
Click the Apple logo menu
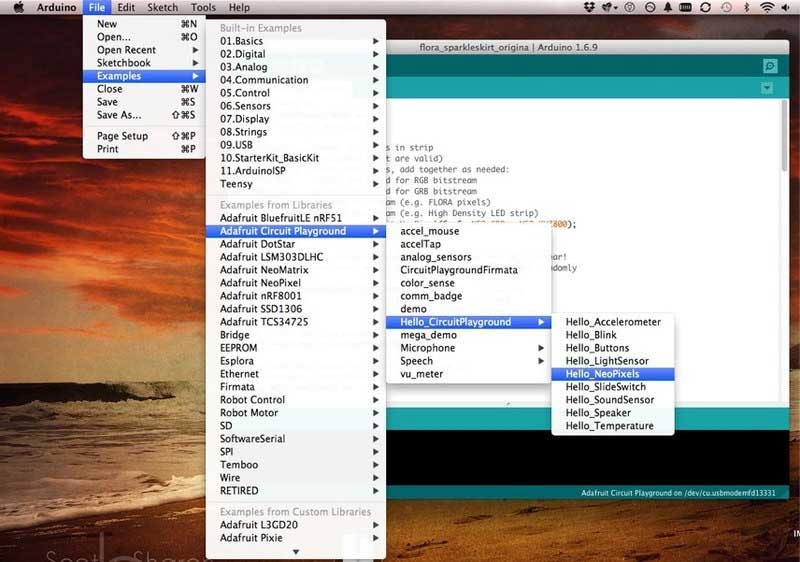pos(17,7)
